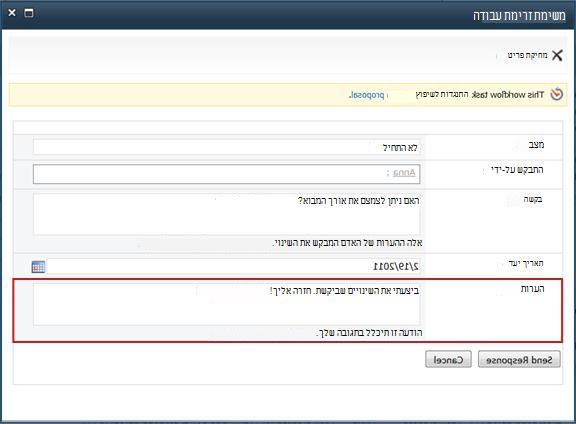Click the תאריך יעד due date label

pyautogui.click(x=526, y=263)
